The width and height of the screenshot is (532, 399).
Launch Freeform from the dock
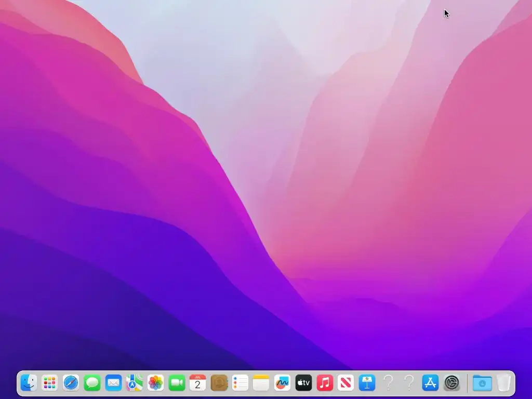pyautogui.click(x=282, y=383)
